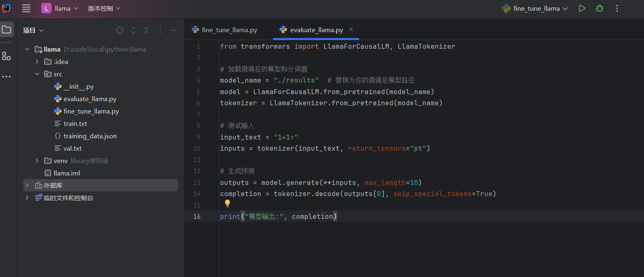This screenshot has width=644, height=277.
Task: Collapse the src folder
Action: pyautogui.click(x=37, y=74)
